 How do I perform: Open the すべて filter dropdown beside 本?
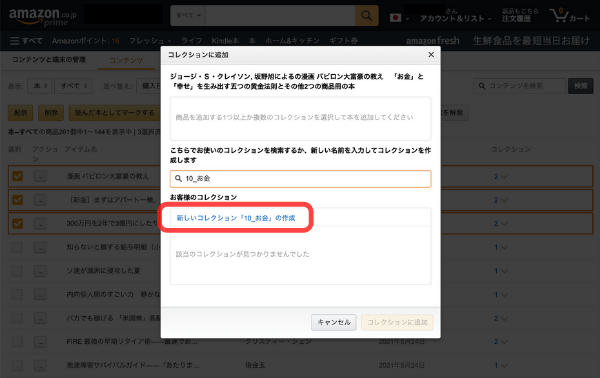pos(73,86)
